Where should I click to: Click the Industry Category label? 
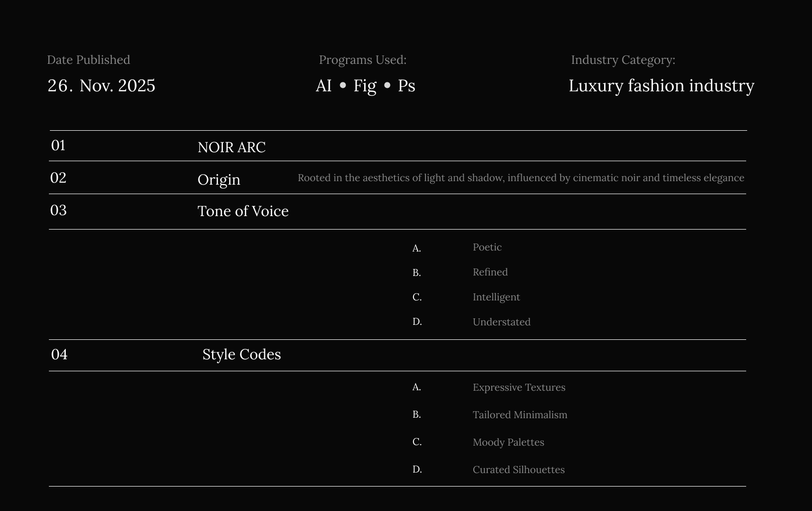tap(623, 60)
